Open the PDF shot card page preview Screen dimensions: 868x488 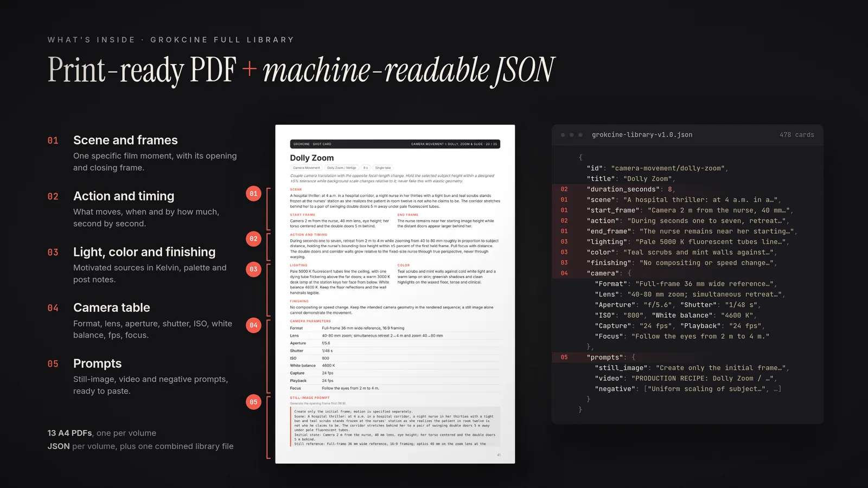pos(395,294)
